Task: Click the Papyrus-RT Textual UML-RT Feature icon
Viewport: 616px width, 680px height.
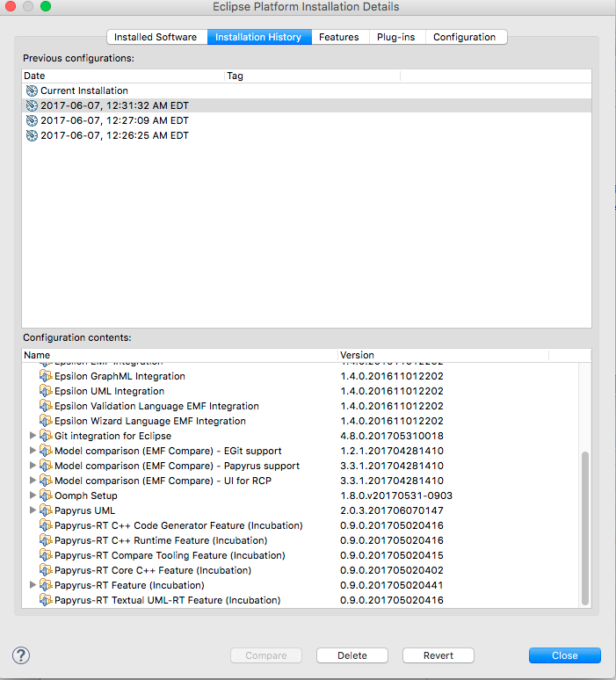Action: click(46, 601)
